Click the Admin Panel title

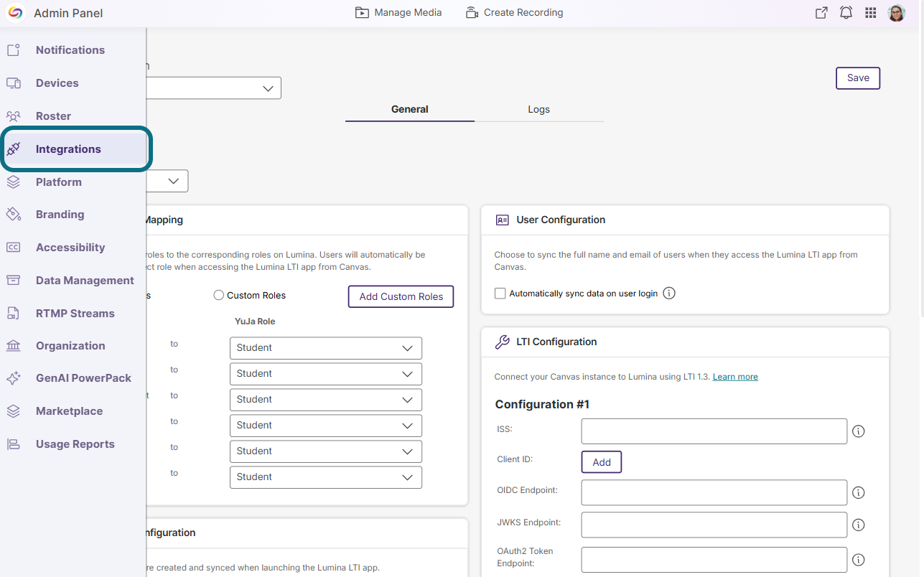tap(68, 13)
